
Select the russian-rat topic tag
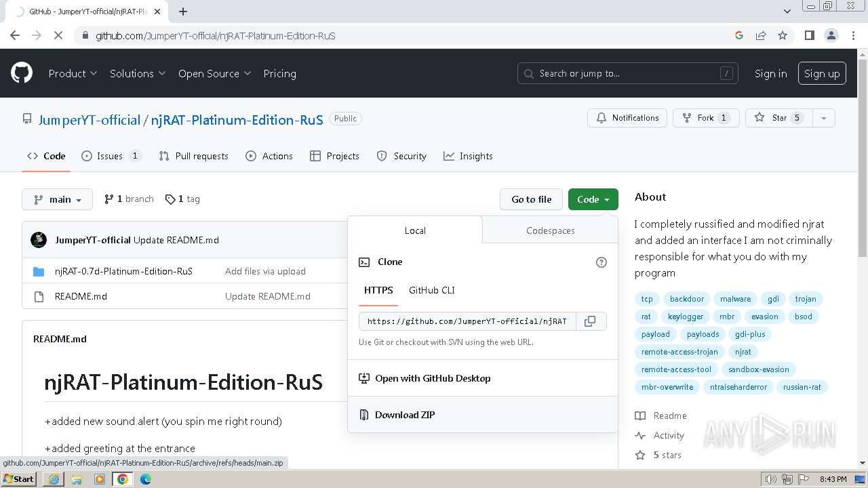tap(802, 387)
